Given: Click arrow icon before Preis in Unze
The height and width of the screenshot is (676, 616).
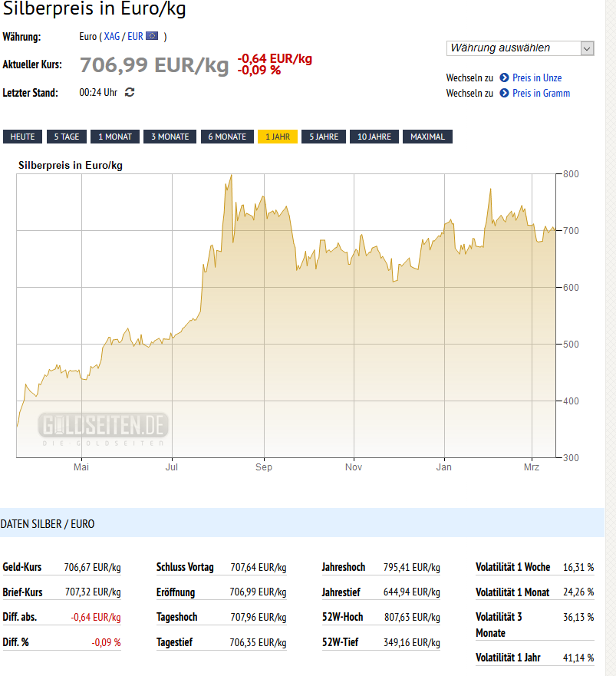Looking at the screenshot, I should 505,77.
